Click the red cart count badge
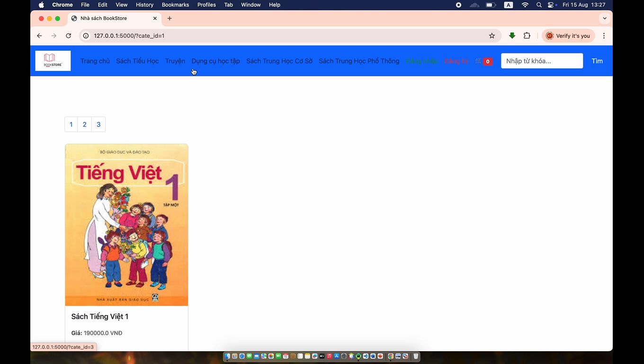Viewport: 644px width, 364px height. tap(488, 61)
